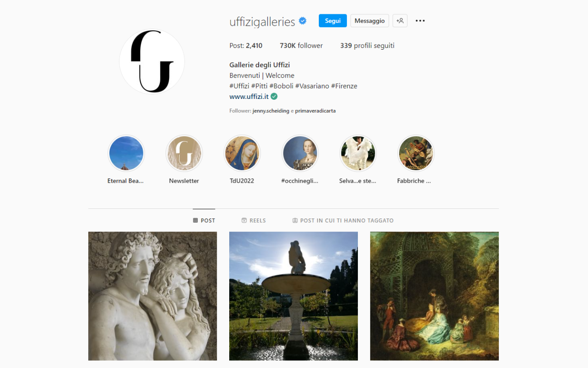Screen dimensions: 588x368
Task: Follow the account with Segui button
Action: [x=333, y=21]
